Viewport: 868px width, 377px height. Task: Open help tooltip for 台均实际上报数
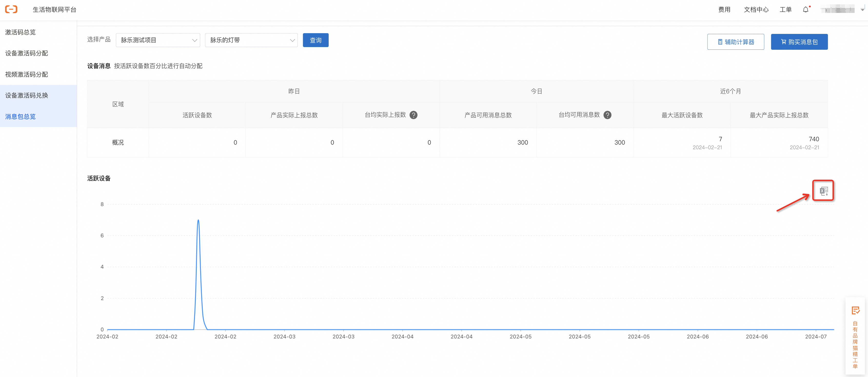414,115
